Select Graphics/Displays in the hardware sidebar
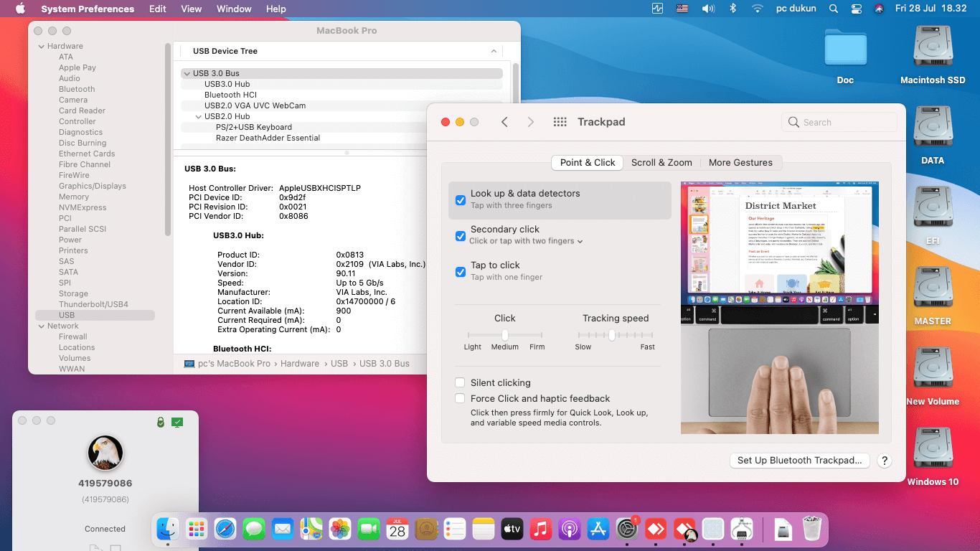This screenshot has width=980, height=551. [93, 186]
